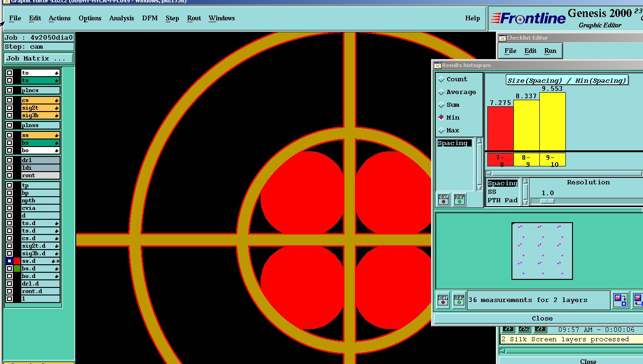The height and width of the screenshot is (364, 643).
Task: Enable the checkbox next to the plncs layer
Action: pos(9,90)
